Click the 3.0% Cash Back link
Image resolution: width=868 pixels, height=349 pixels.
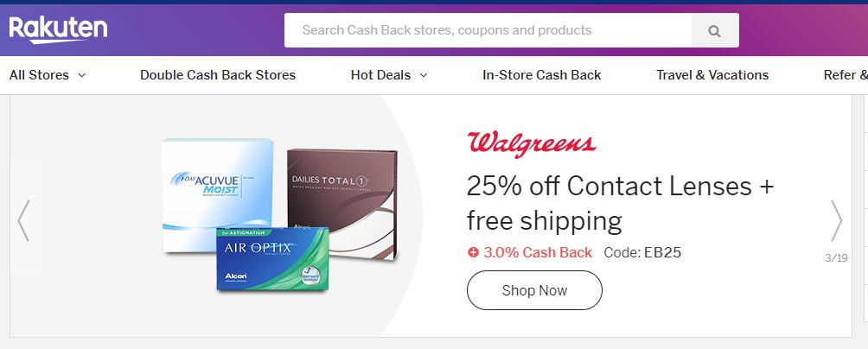point(538,253)
